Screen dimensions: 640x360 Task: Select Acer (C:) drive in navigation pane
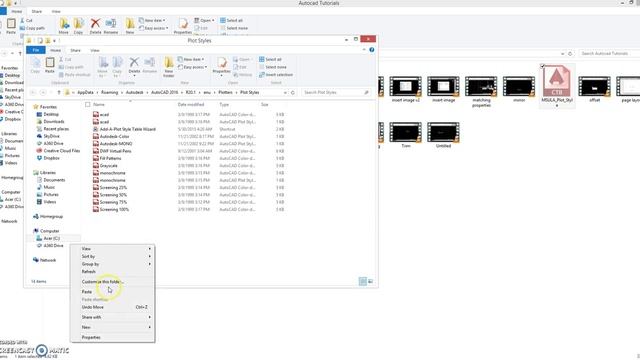[52, 238]
